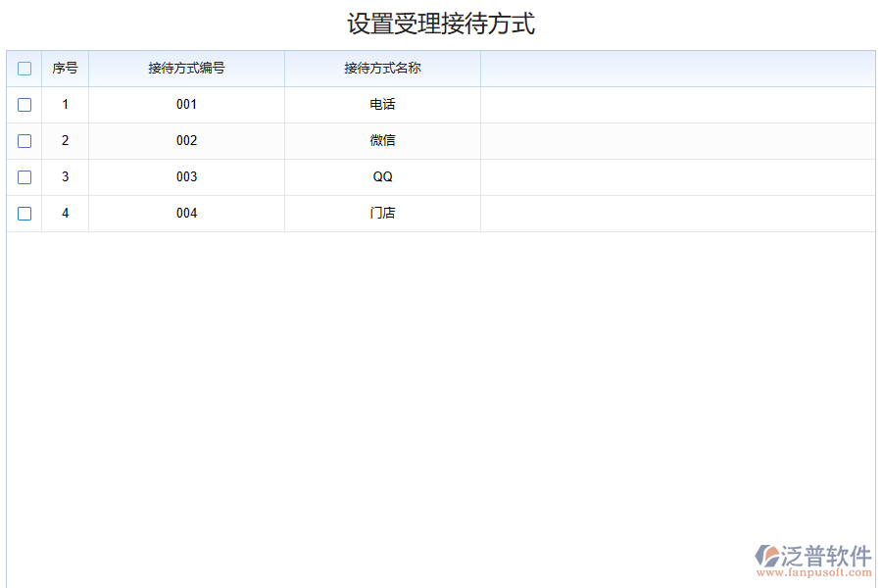Click the 泛普软件 company name text
882x588 pixels.
click(824, 554)
